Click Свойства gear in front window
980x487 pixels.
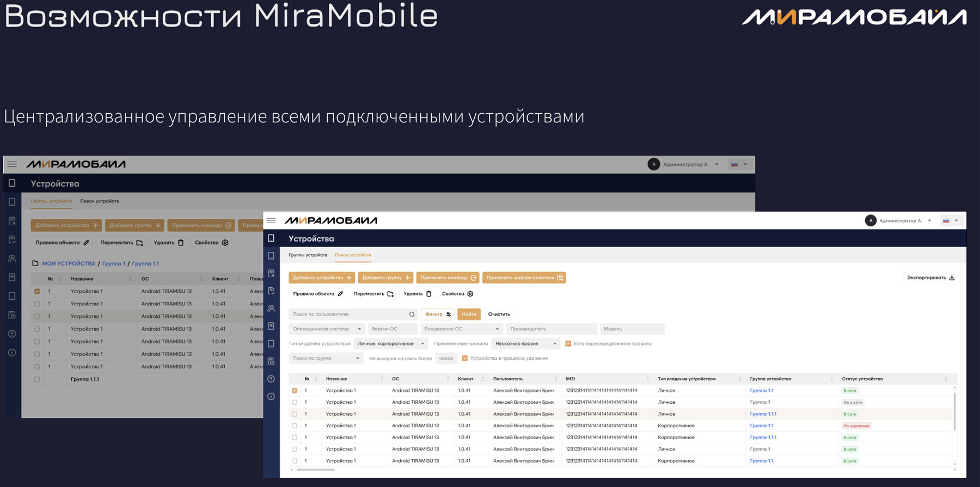(x=457, y=294)
